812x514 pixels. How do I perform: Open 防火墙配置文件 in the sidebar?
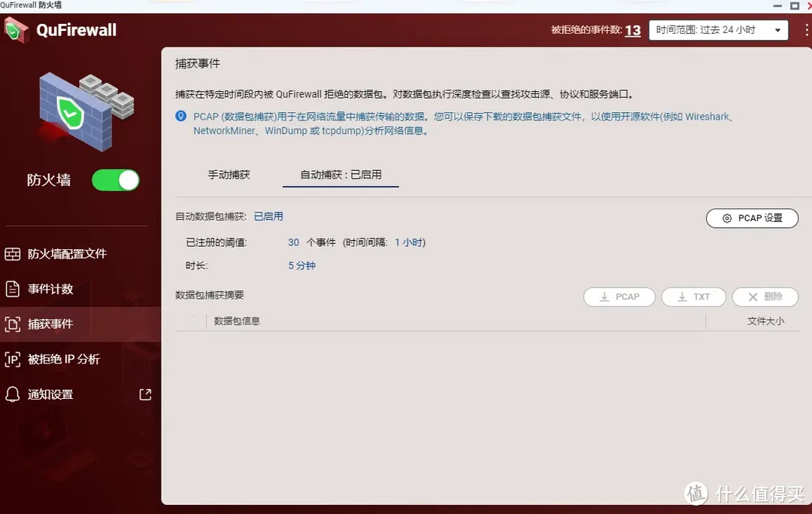click(x=67, y=254)
